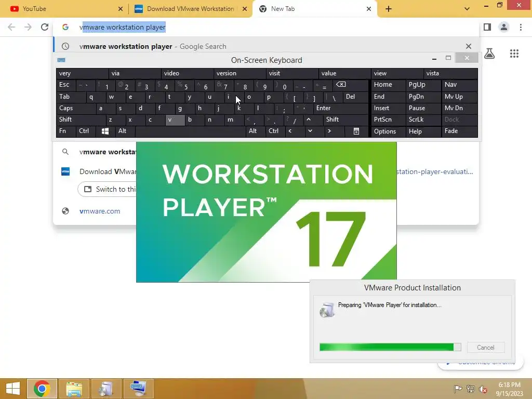532x399 pixels.
Task: Click the Enter key on On-Screen Keyboard
Action: click(x=341, y=108)
